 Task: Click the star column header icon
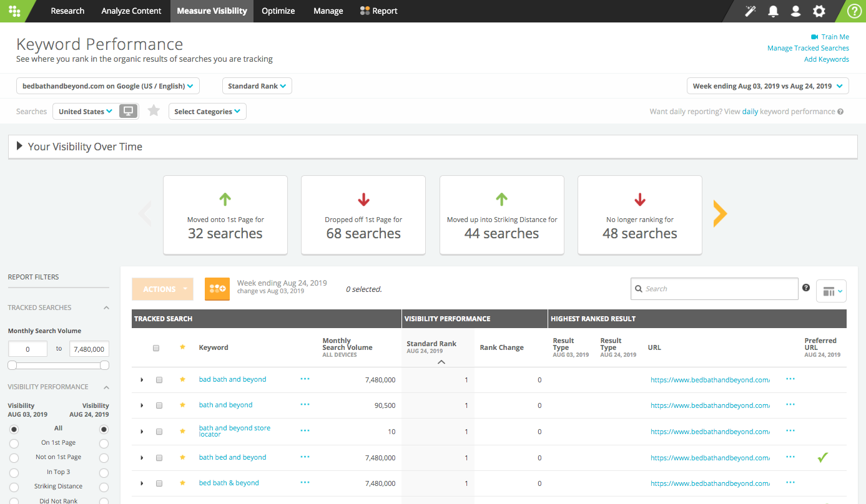pyautogui.click(x=182, y=347)
